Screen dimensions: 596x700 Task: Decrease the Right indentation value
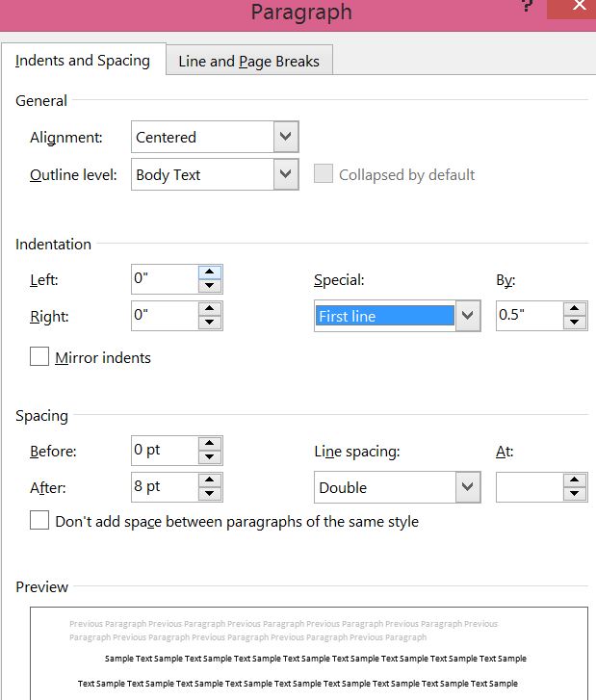point(210,323)
